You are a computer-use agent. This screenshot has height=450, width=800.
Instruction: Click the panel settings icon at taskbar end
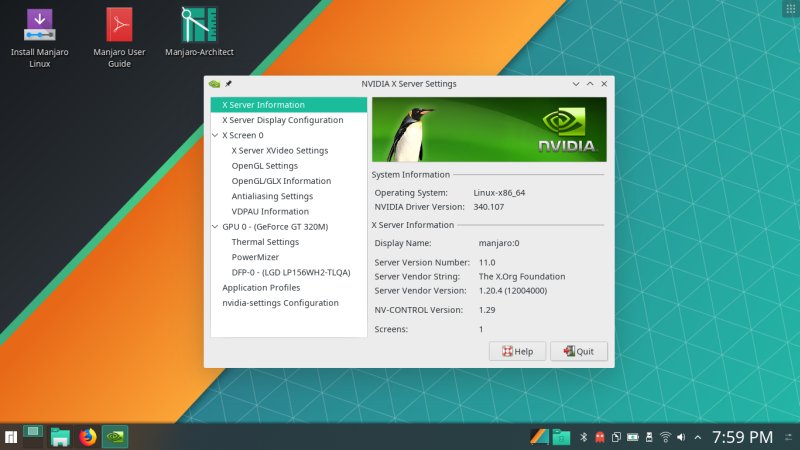pos(789,437)
